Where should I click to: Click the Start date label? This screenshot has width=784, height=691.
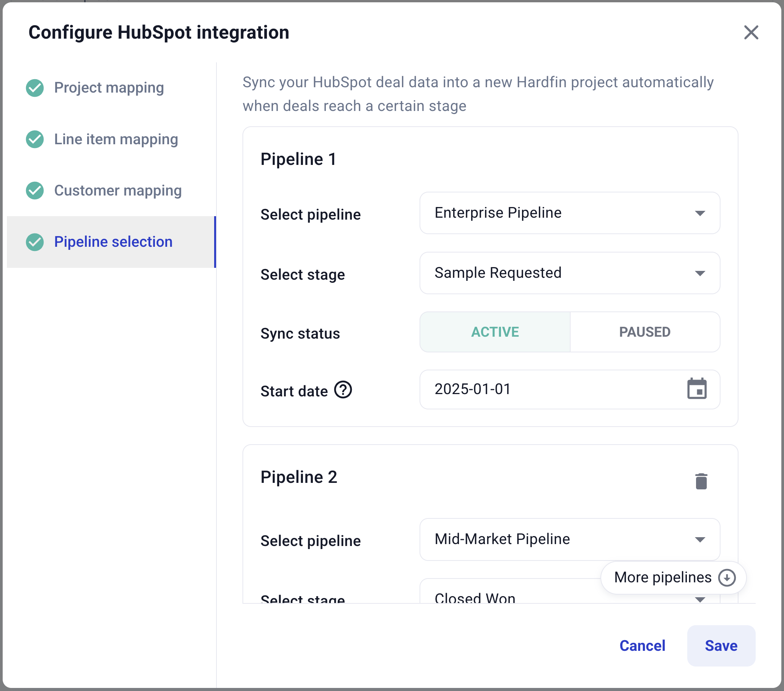(294, 391)
